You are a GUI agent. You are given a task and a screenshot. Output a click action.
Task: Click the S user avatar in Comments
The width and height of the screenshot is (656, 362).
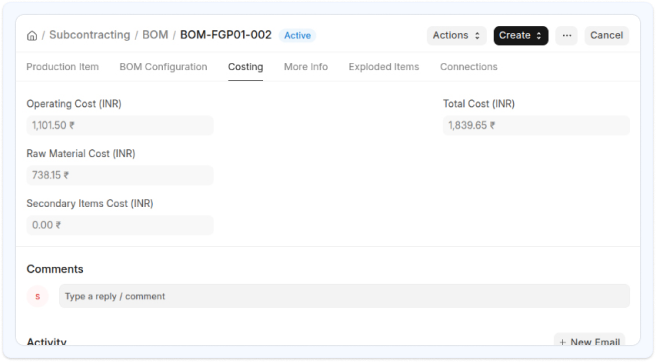(38, 296)
